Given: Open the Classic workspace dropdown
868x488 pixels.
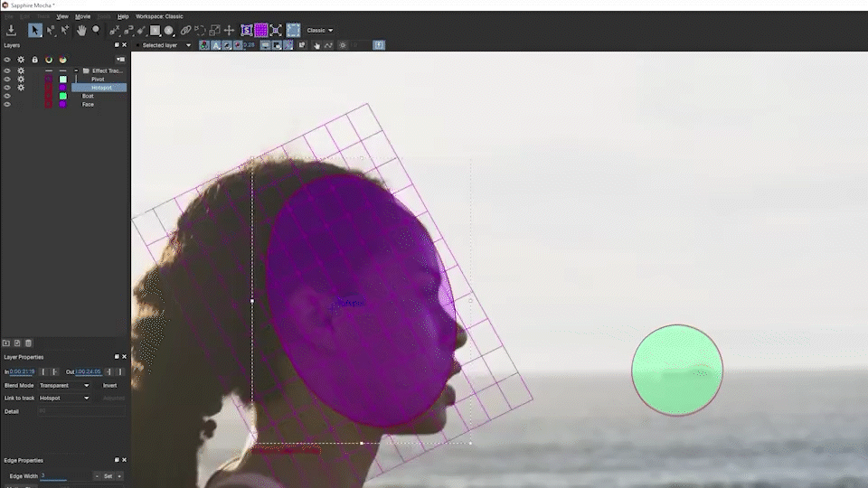Looking at the screenshot, I should (x=319, y=31).
